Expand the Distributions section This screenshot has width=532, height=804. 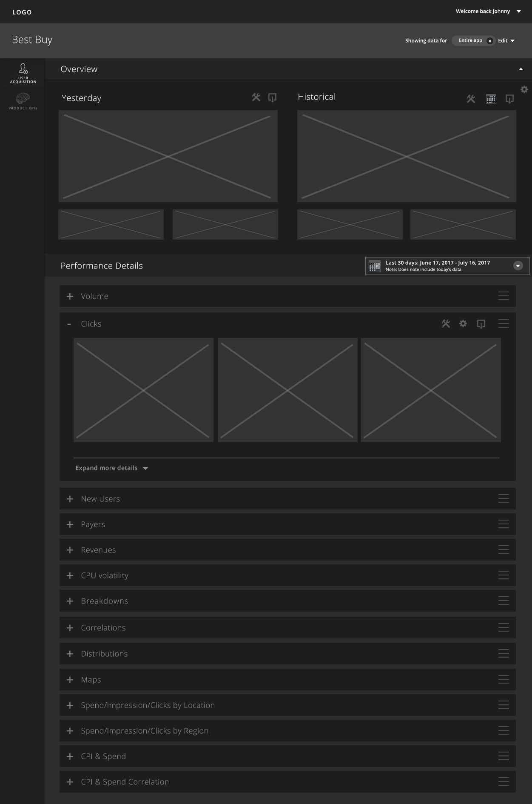click(x=70, y=654)
